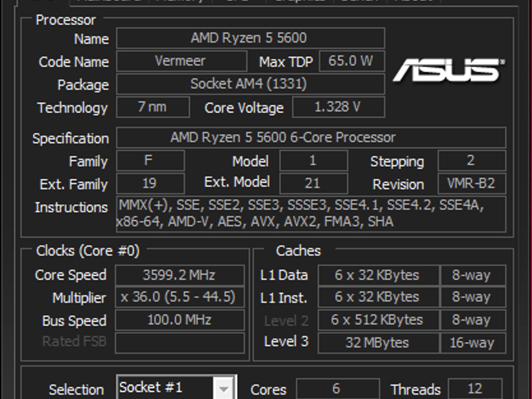Click the Revision value VMR-B2
532x399 pixels.
click(471, 183)
